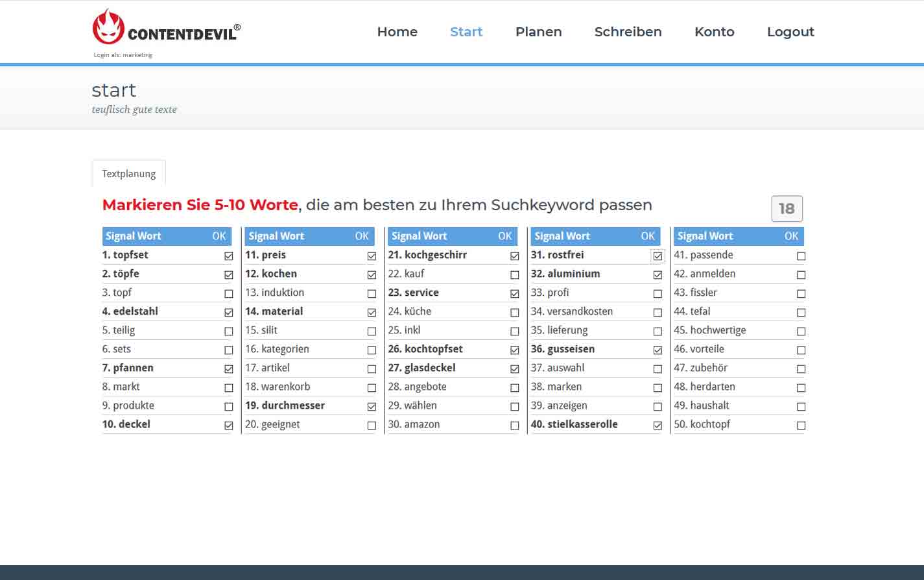924x580 pixels.
Task: Uncheck the durchmesser checkbox
Action: tap(372, 407)
